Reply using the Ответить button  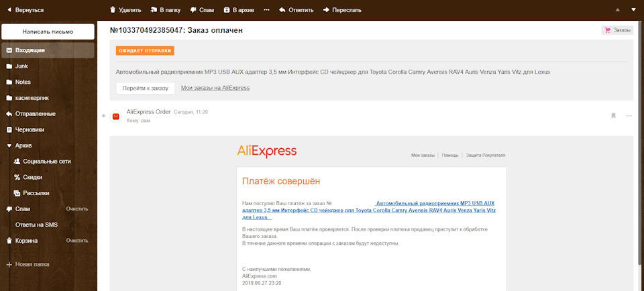coord(296,10)
